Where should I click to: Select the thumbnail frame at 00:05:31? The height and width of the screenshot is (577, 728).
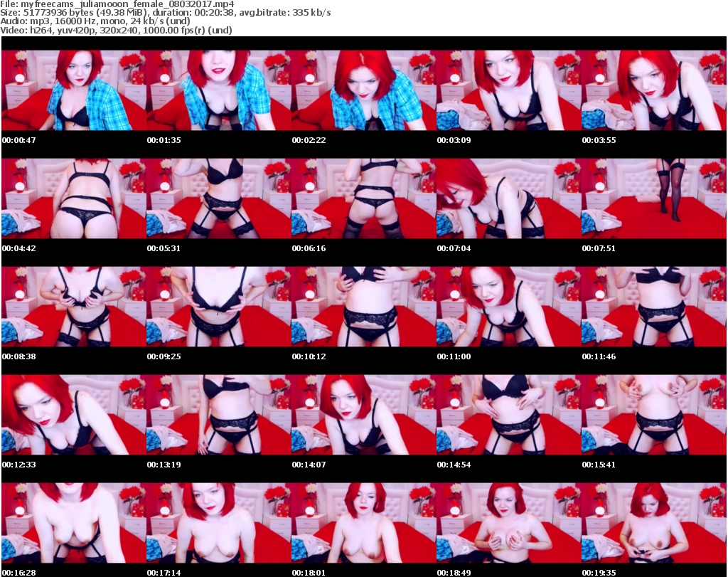(219, 198)
